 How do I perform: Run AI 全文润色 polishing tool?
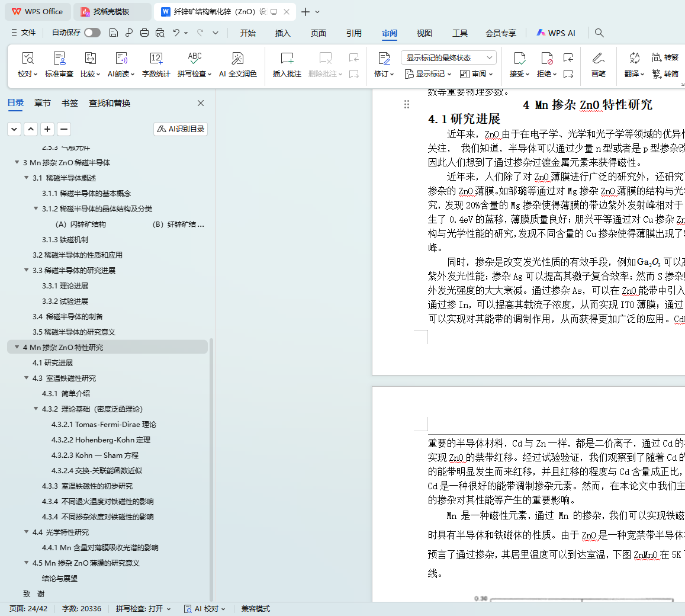coord(237,59)
